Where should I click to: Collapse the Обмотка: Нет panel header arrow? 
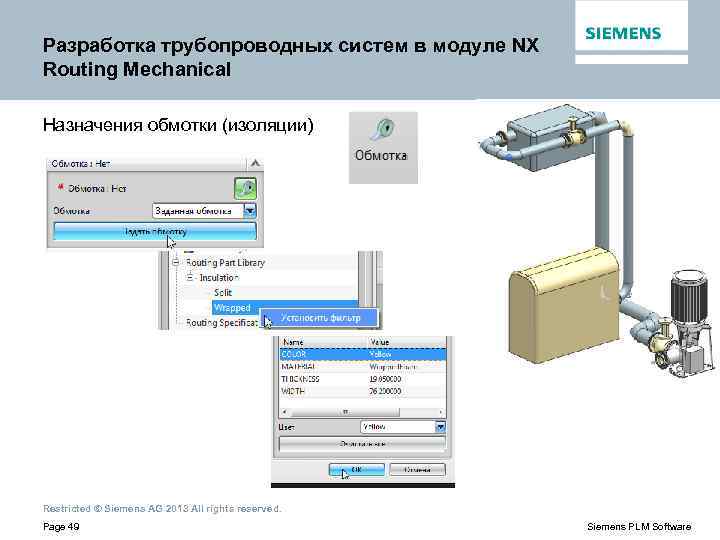click(255, 163)
